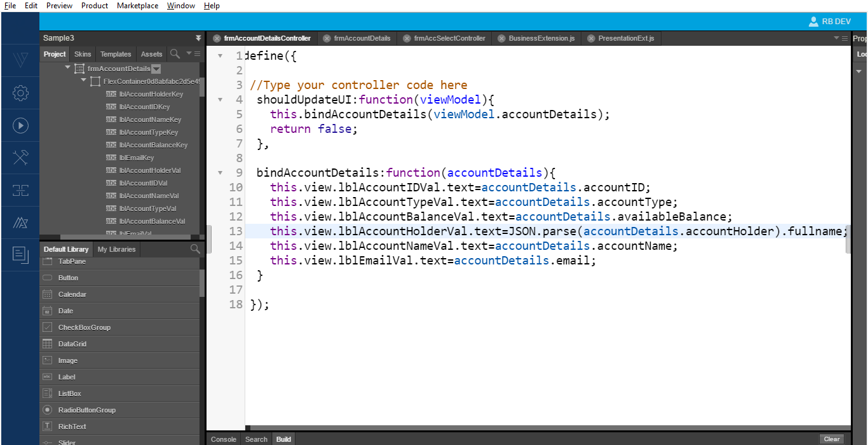Select lblAccountBalanceVal in project tree

[x=152, y=221]
